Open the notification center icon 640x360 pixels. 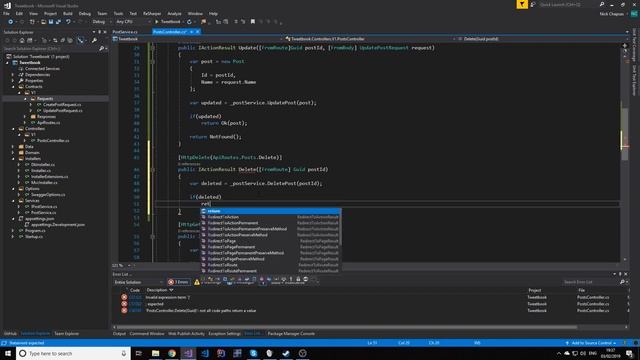click(x=629, y=353)
